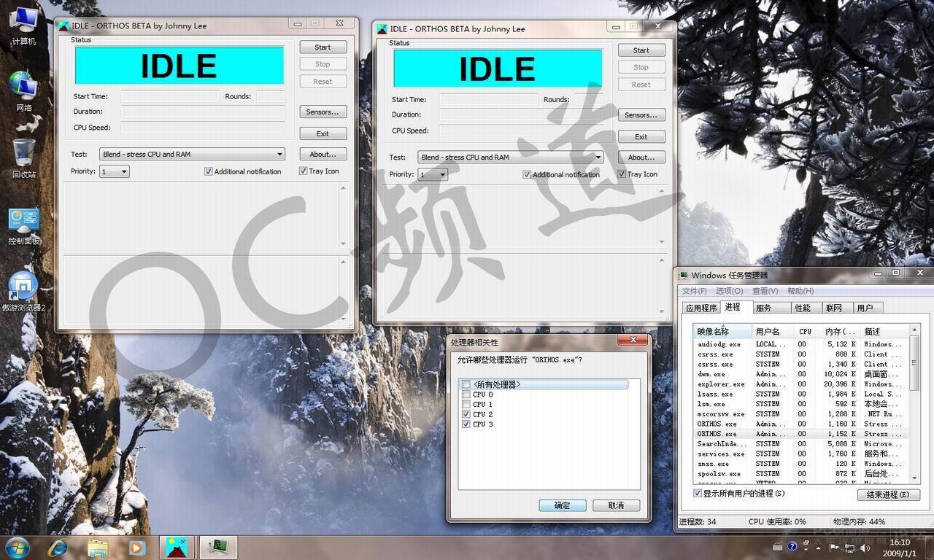The height and width of the screenshot is (560, 934).
Task: Confirm affinity with the 确定 button
Action: pyautogui.click(x=562, y=505)
